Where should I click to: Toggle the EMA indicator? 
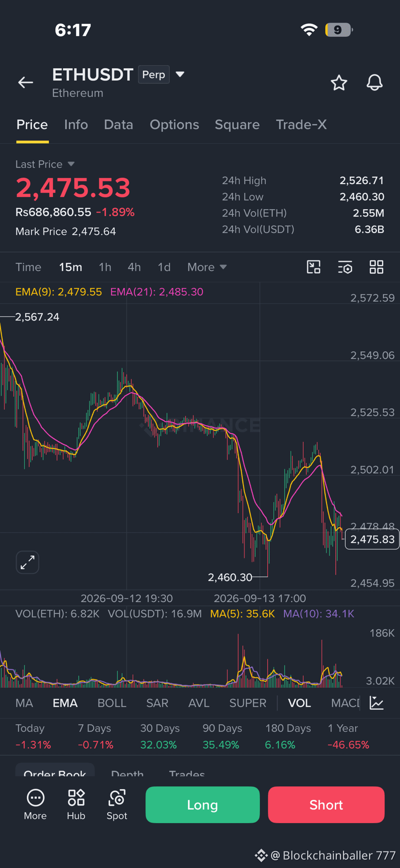pyautogui.click(x=65, y=703)
